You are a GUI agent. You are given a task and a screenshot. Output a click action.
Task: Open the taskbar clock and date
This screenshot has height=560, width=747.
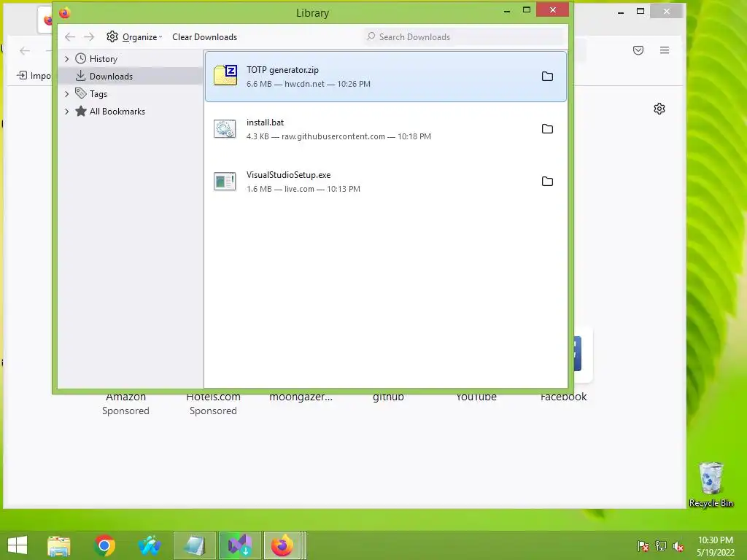[x=716, y=546]
